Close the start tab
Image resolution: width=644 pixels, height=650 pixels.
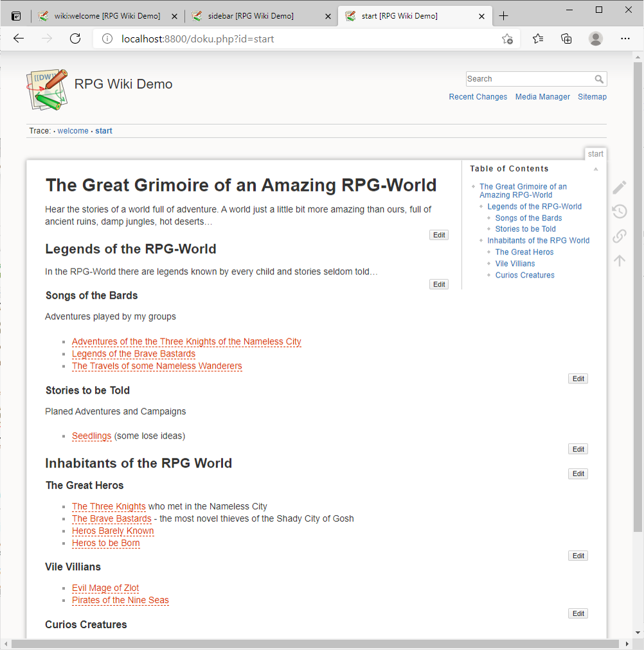coord(481,16)
